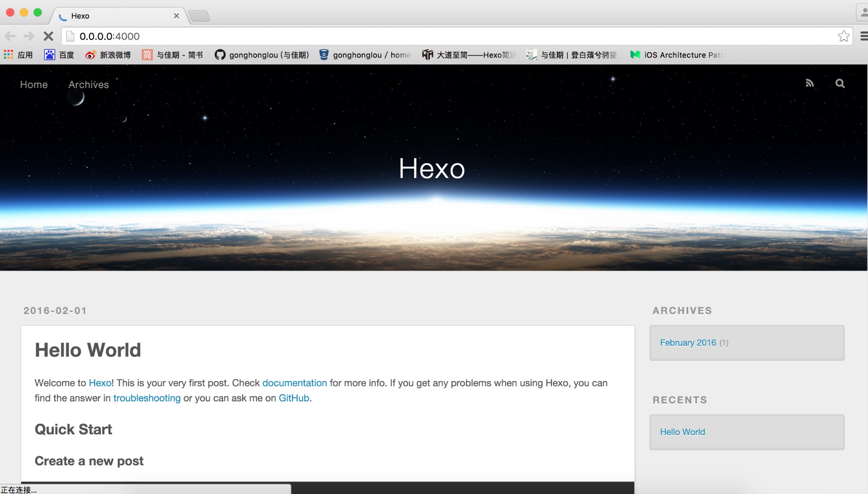Open the 新浪微博 bookmark
The image size is (868, 494).
point(108,55)
